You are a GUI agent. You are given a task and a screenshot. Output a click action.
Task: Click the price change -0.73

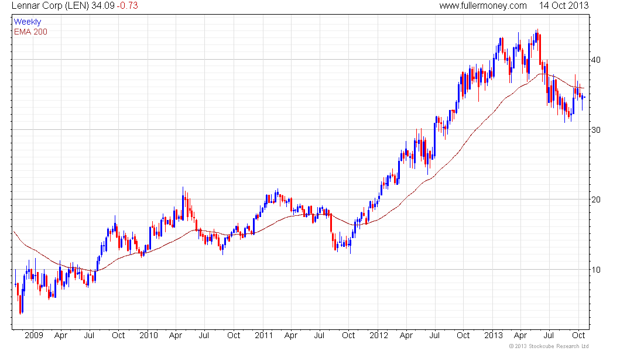coord(127,6)
